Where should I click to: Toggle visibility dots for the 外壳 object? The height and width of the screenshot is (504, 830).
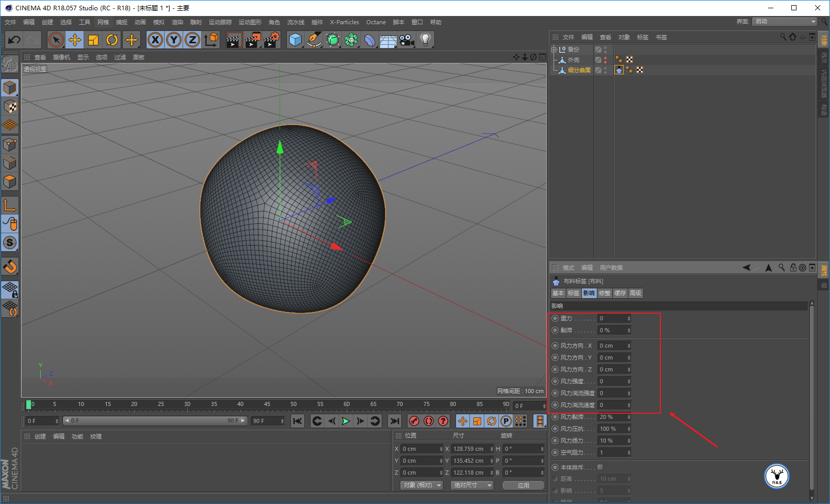(606, 60)
